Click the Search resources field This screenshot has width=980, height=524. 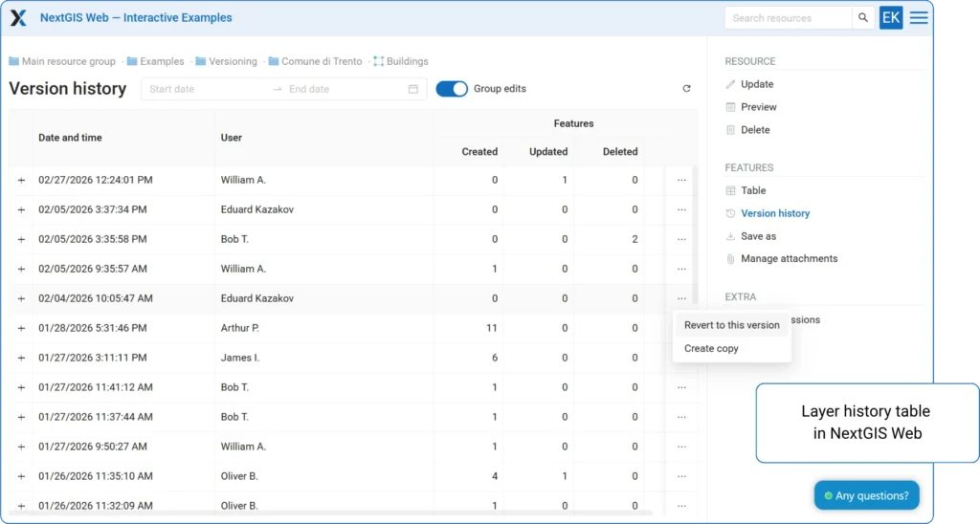pyautogui.click(x=788, y=17)
